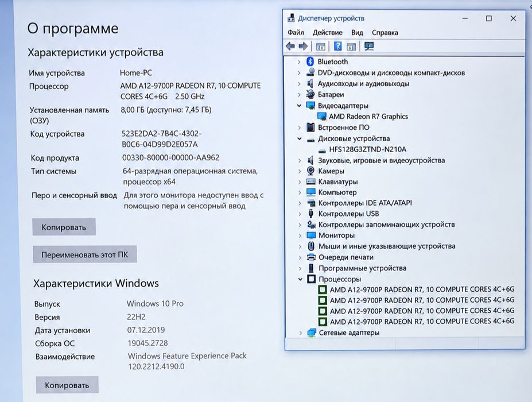Click the Компьютер category icon
Image resolution: width=532 pixels, height=402 pixels.
pos(311,192)
